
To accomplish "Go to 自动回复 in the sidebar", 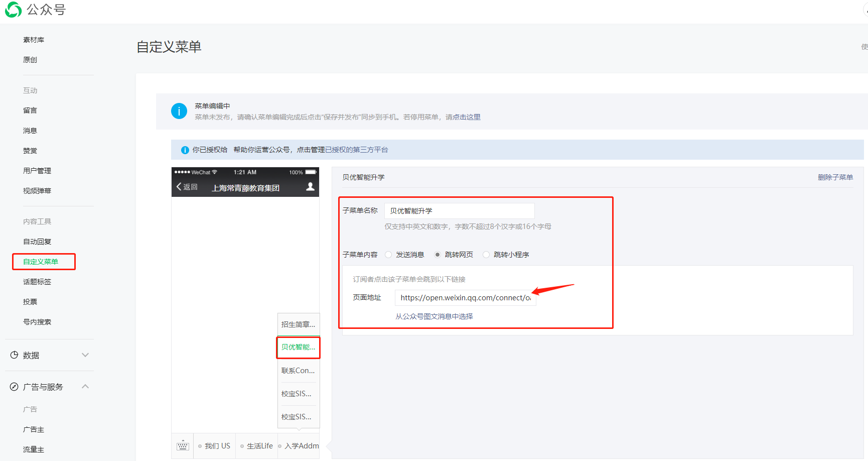I will click(37, 242).
